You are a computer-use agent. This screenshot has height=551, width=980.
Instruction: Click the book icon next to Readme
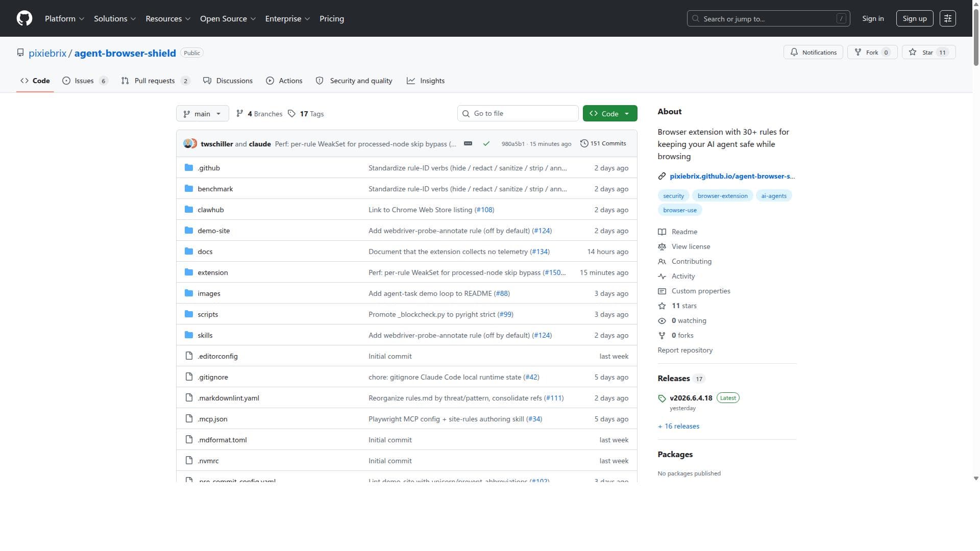click(662, 232)
